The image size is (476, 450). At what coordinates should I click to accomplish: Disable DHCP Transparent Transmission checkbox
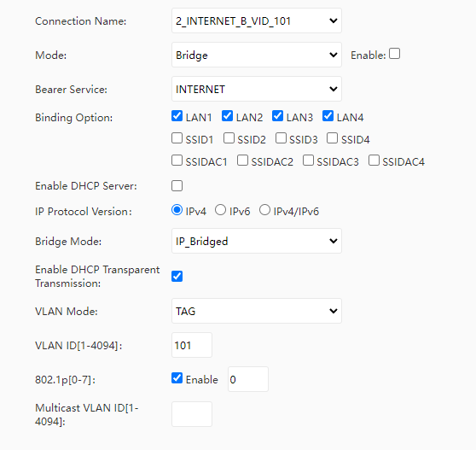(x=177, y=276)
